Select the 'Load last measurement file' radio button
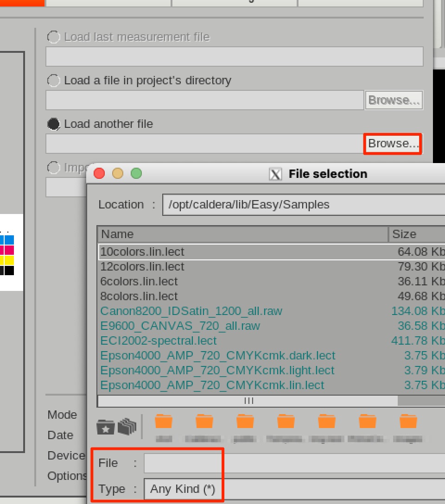This screenshot has width=445, height=504. point(54,37)
